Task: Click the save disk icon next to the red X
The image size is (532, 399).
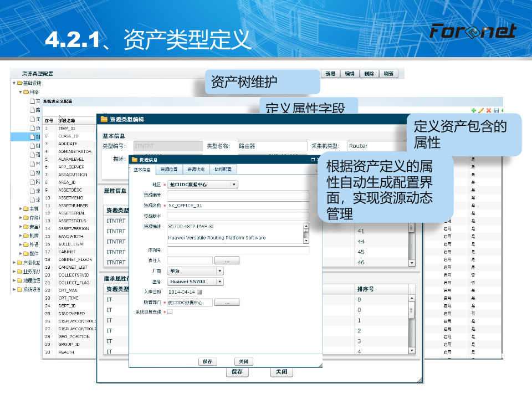Action: click(496, 109)
